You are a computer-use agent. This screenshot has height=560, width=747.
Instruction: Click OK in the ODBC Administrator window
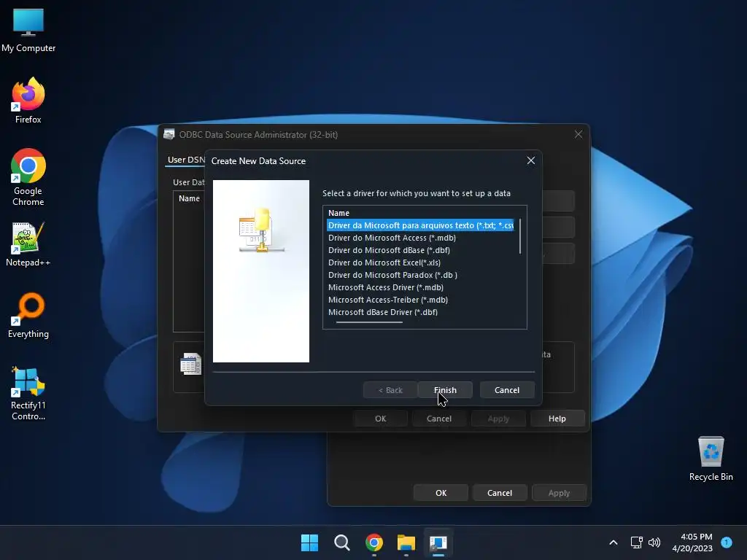point(380,419)
